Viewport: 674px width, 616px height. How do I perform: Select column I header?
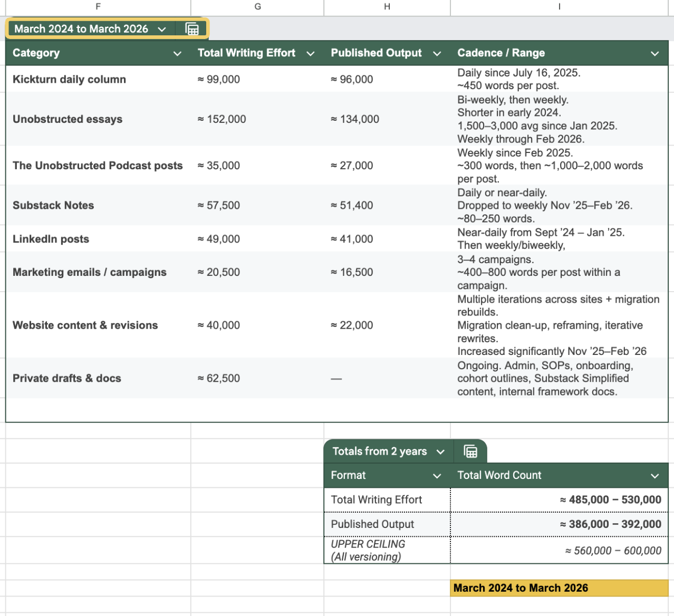click(559, 7)
